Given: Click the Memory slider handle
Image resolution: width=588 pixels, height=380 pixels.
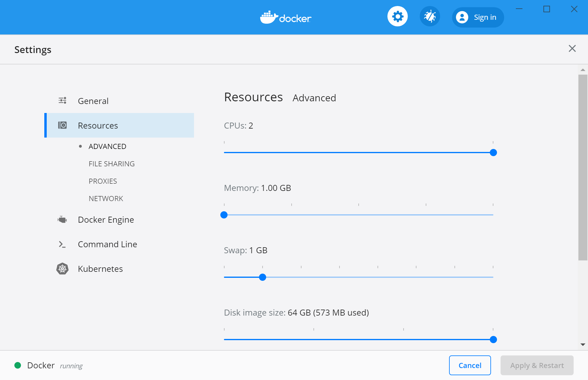Looking at the screenshot, I should tap(224, 215).
